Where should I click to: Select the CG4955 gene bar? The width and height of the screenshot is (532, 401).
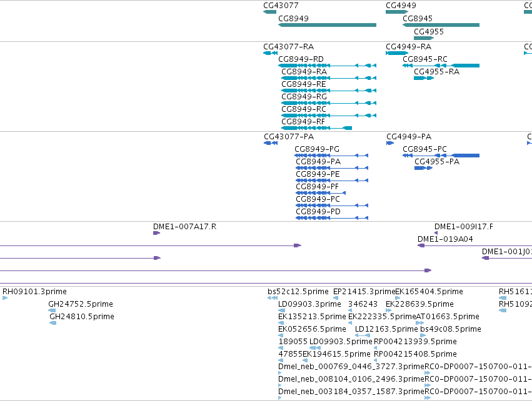point(424,38)
